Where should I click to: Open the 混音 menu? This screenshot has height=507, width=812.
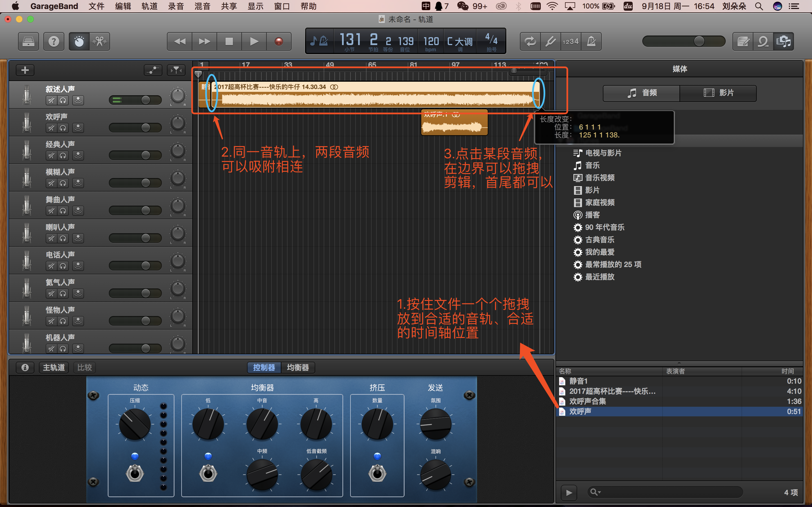tap(203, 6)
